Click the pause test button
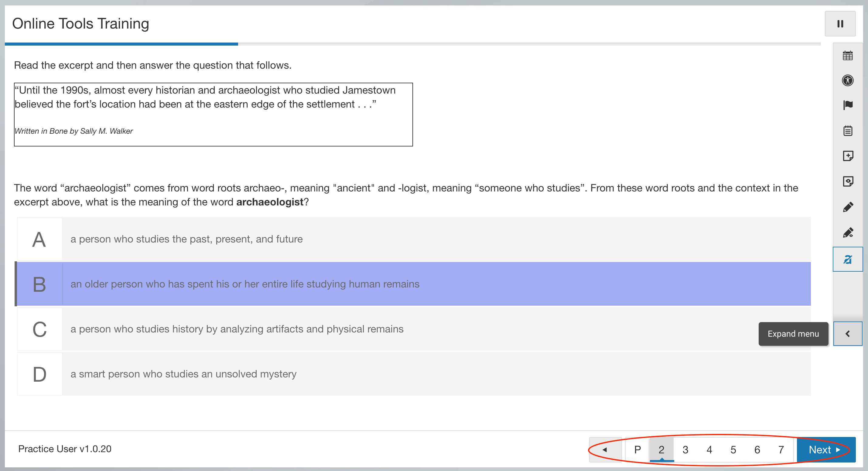868x471 pixels. 840,24
